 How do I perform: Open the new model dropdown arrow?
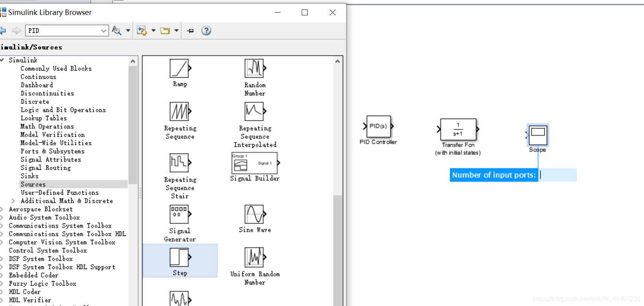coord(153,30)
